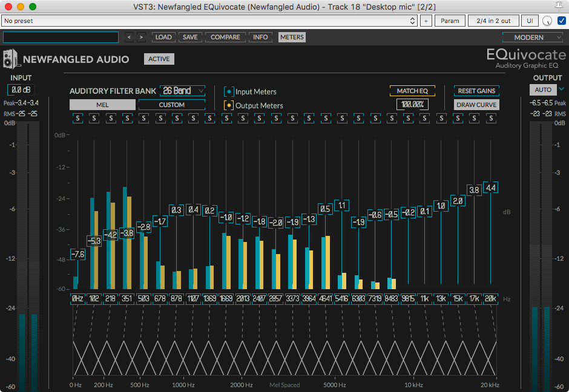This screenshot has width=569, height=392.
Task: Solo the 503 Hz band
Action: pyautogui.click(x=143, y=118)
